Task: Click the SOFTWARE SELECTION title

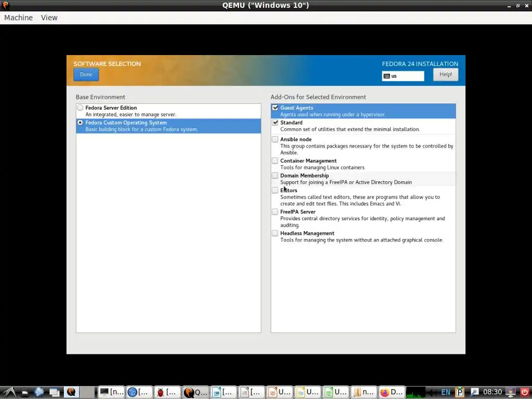Action: tap(107, 64)
